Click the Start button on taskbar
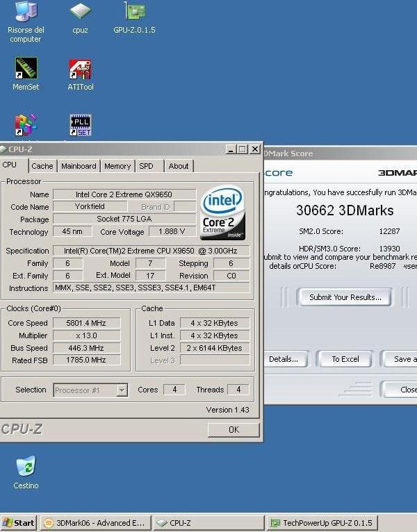417x532 pixels. pos(19,523)
